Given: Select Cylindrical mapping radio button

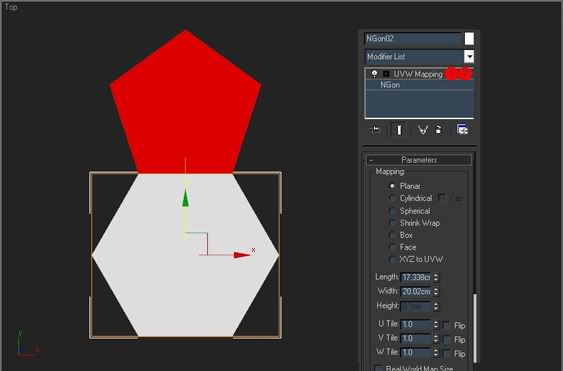Looking at the screenshot, I should point(392,198).
